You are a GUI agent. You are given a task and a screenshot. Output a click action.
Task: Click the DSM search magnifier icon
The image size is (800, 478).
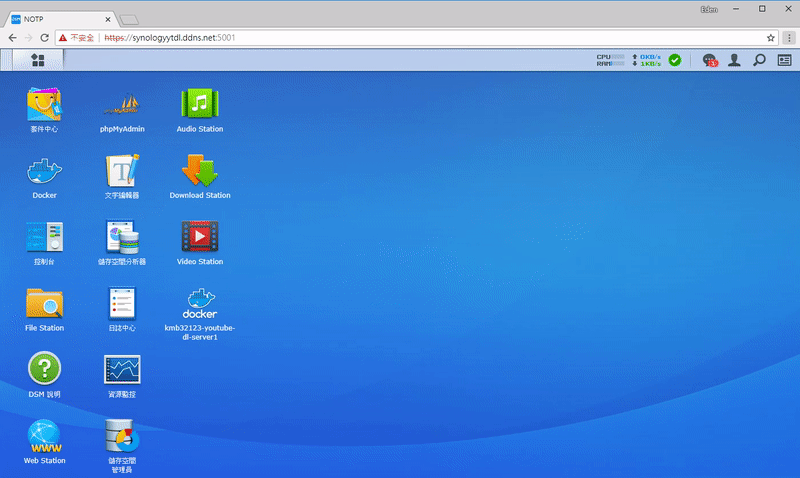click(x=759, y=60)
